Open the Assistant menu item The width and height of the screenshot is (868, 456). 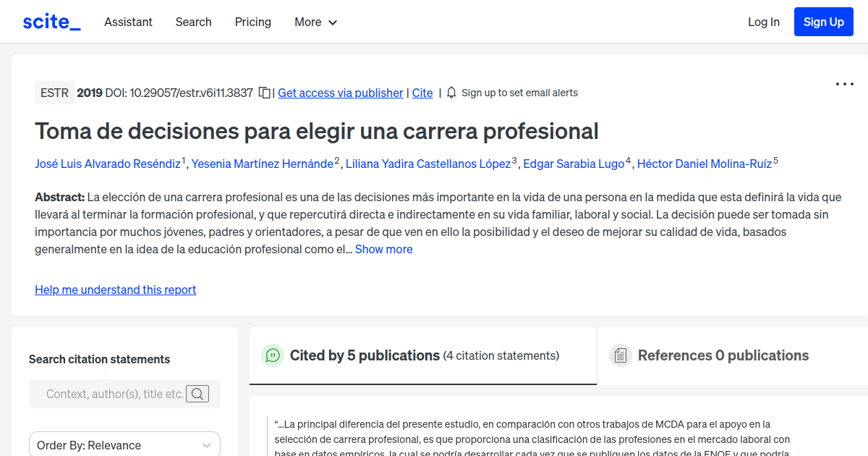coord(128,22)
